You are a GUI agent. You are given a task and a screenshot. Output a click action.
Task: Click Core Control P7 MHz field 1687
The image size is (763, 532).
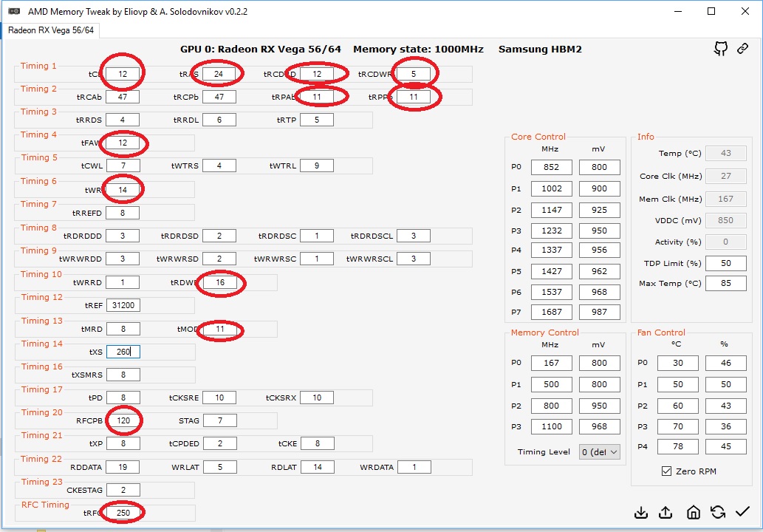pos(551,312)
